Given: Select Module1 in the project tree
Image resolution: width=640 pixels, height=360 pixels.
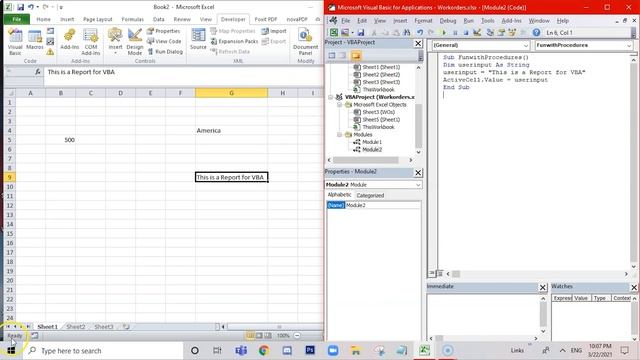Looking at the screenshot, I should pyautogui.click(x=372, y=142).
